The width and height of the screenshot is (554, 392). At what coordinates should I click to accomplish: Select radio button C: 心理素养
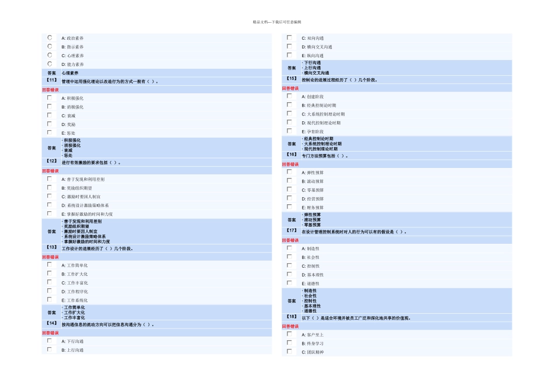click(50, 55)
